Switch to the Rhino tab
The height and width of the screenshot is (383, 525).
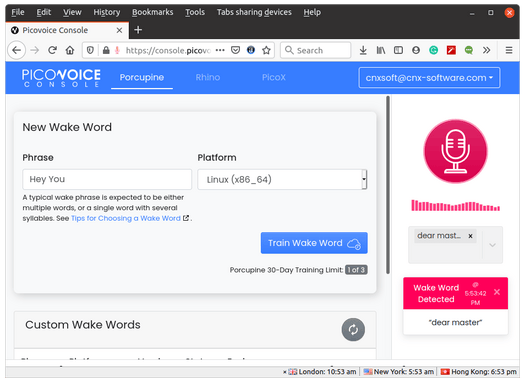click(x=208, y=77)
